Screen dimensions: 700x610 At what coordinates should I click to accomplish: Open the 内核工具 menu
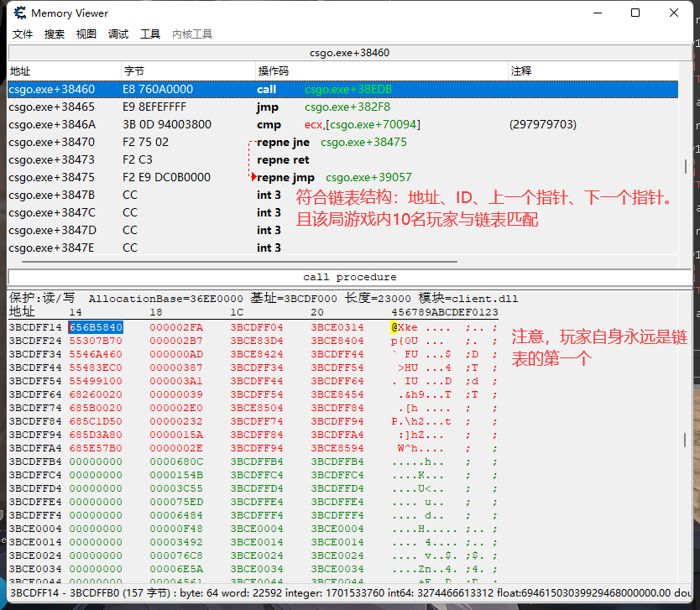192,34
